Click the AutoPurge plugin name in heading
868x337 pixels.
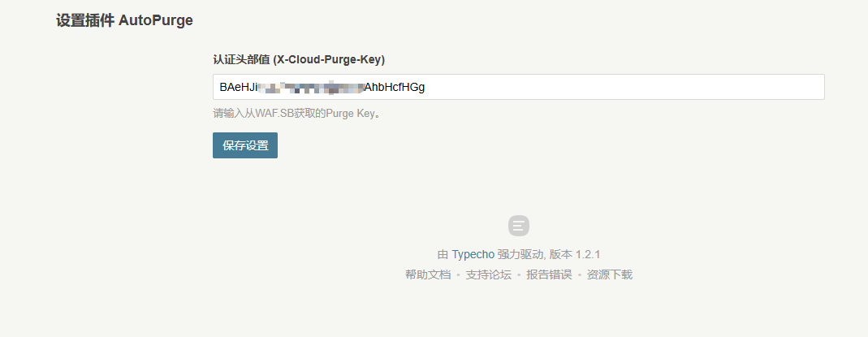pyautogui.click(x=156, y=21)
